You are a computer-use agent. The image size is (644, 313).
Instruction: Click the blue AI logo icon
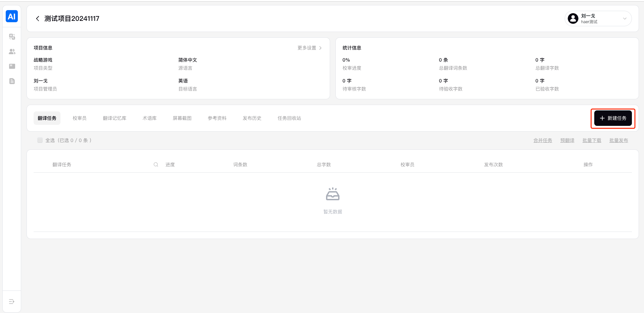pyautogui.click(x=12, y=16)
